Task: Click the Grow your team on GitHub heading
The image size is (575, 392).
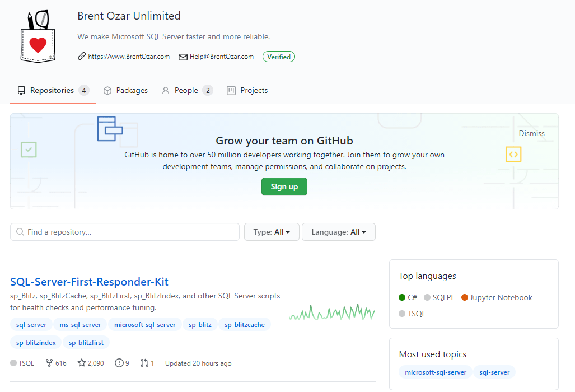Action: coord(284,141)
